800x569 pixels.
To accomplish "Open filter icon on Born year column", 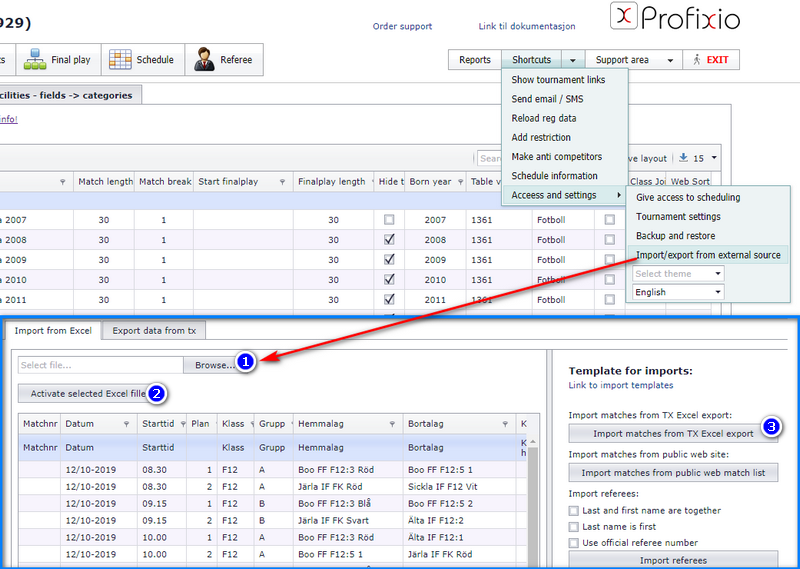I will [460, 182].
